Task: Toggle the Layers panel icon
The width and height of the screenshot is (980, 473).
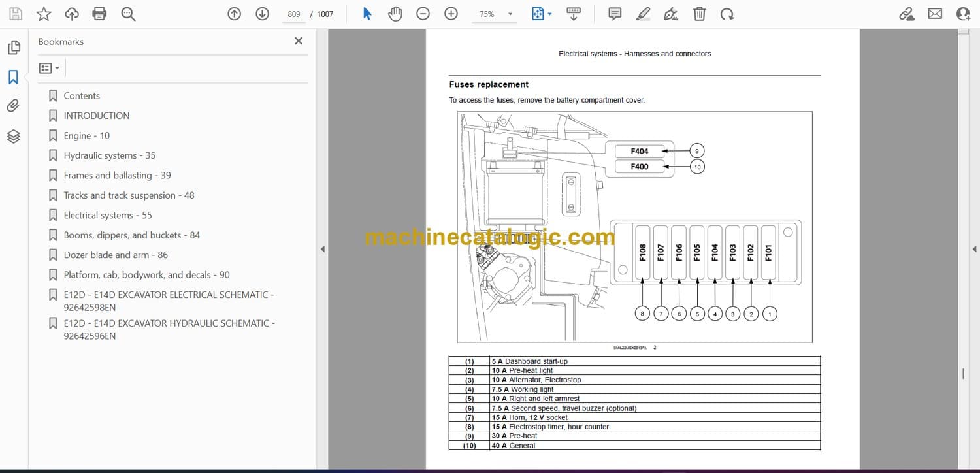Action: point(13,136)
